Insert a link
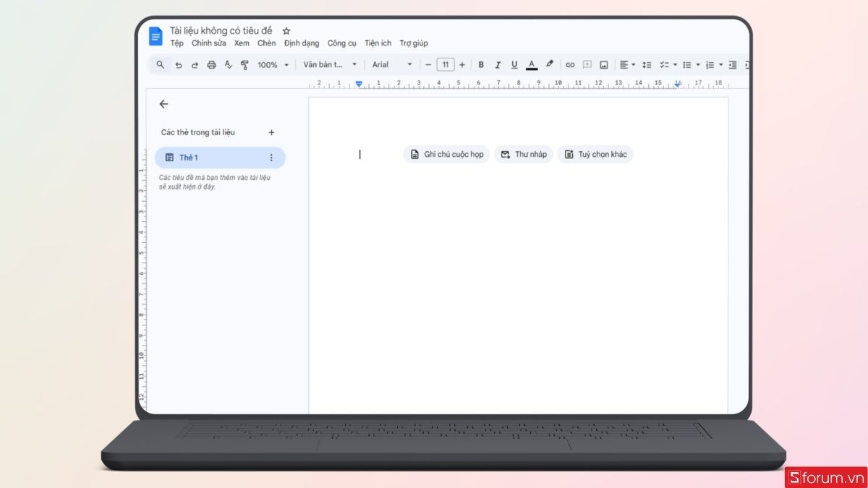This screenshot has height=488, width=868. 570,65
